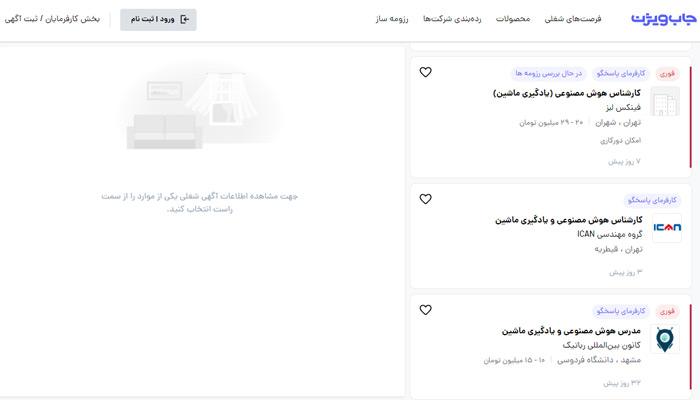
Task: Click posting date ۳۲ روز پیش
Action: tap(622, 383)
